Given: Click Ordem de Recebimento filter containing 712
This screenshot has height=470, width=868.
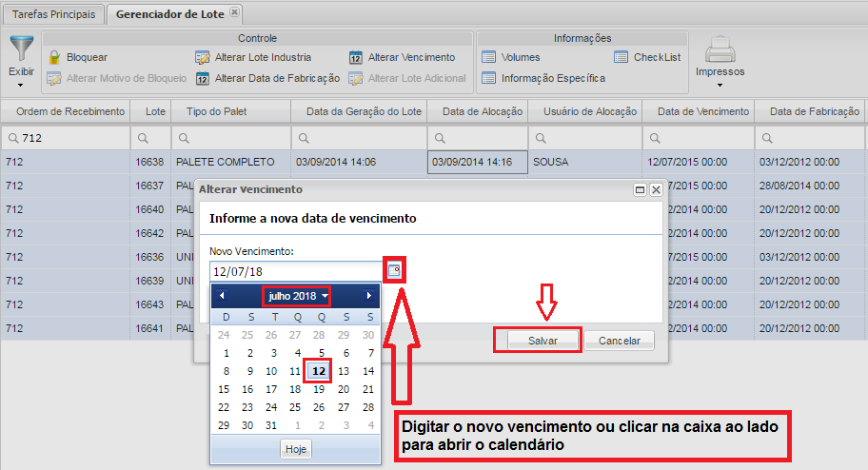Looking at the screenshot, I should tap(66, 138).
